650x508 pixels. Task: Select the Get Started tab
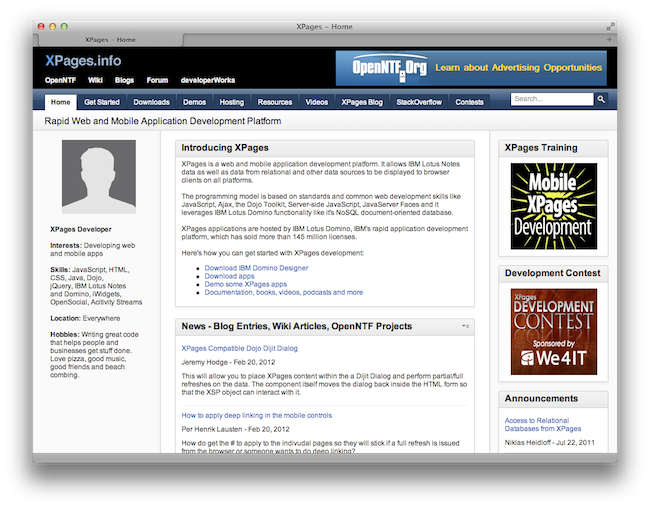coord(102,102)
